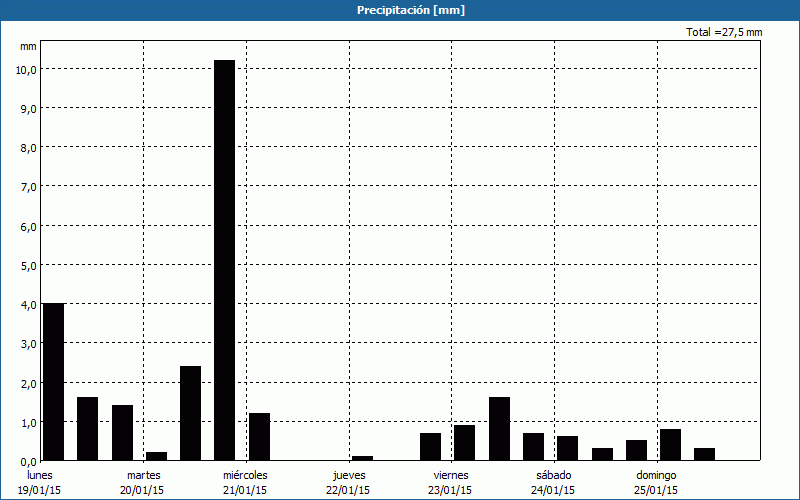Select the '5,0' y-axis tick label

[x=27, y=265]
